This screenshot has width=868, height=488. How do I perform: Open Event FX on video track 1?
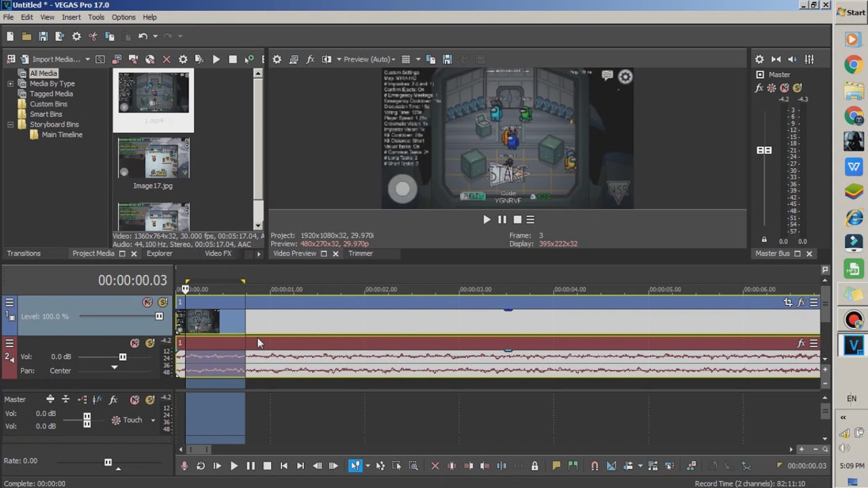click(802, 302)
